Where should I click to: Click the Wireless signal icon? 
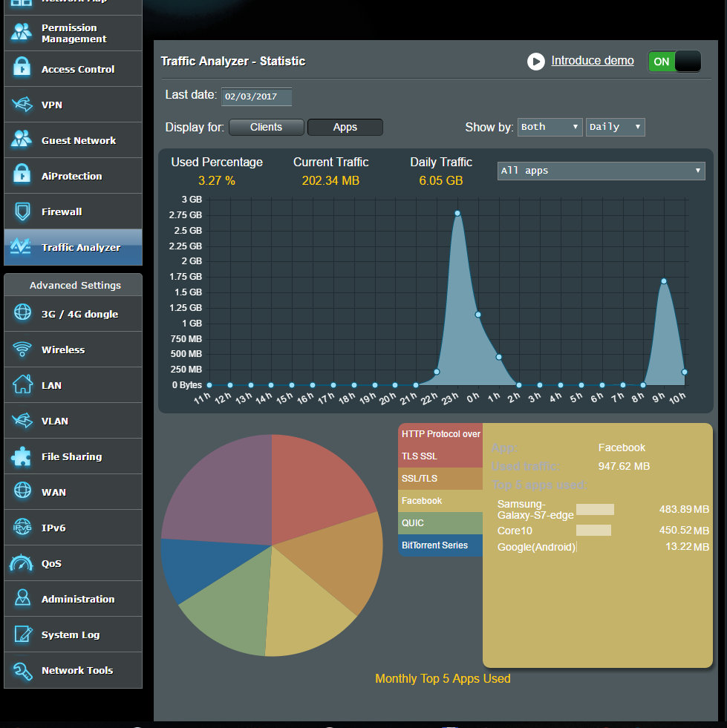tap(22, 350)
